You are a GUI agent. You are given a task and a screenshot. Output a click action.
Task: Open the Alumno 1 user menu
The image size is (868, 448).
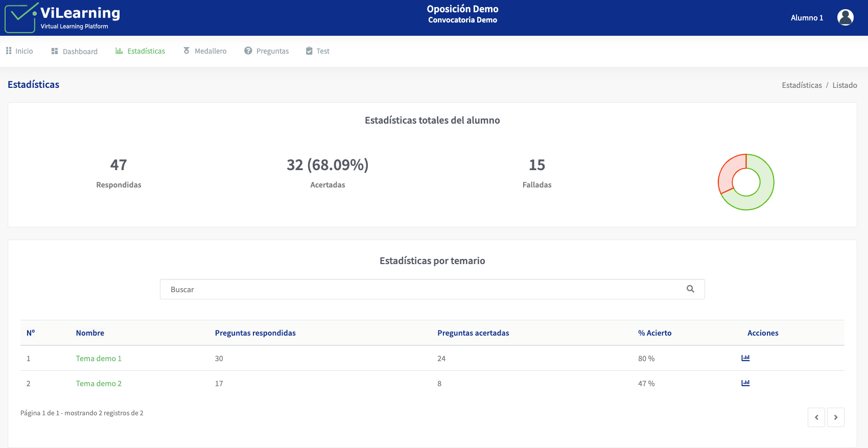807,18
